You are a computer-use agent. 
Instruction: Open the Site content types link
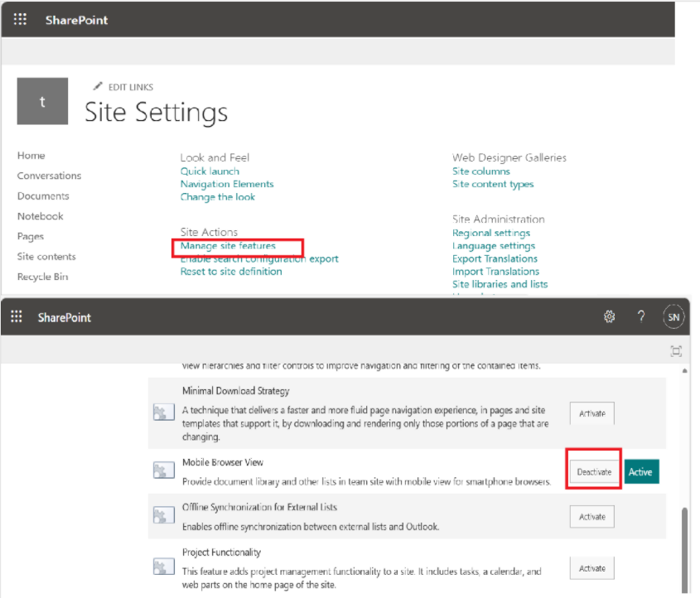point(493,184)
